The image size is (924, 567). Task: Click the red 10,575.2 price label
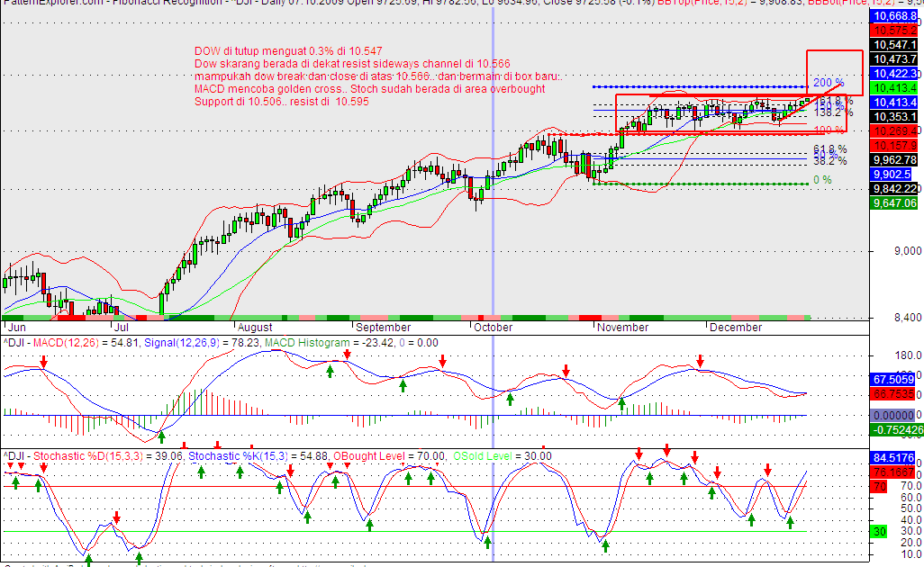[x=894, y=31]
